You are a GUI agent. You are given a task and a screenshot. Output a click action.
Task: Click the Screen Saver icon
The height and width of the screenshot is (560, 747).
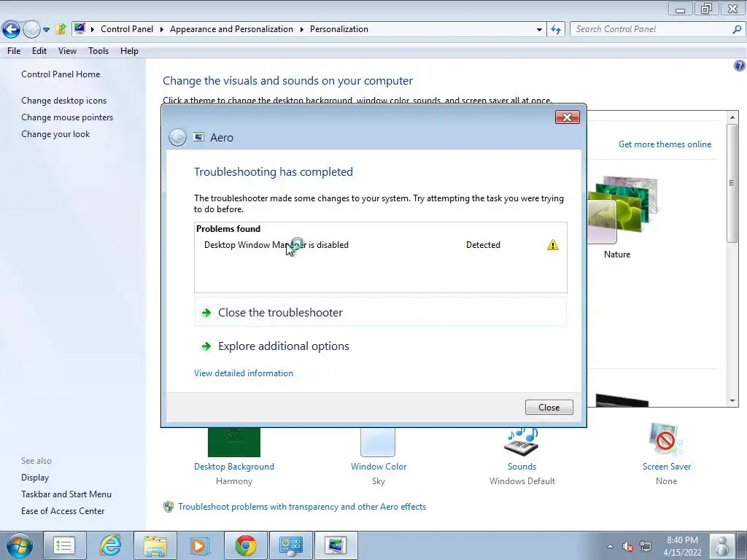pyautogui.click(x=666, y=440)
